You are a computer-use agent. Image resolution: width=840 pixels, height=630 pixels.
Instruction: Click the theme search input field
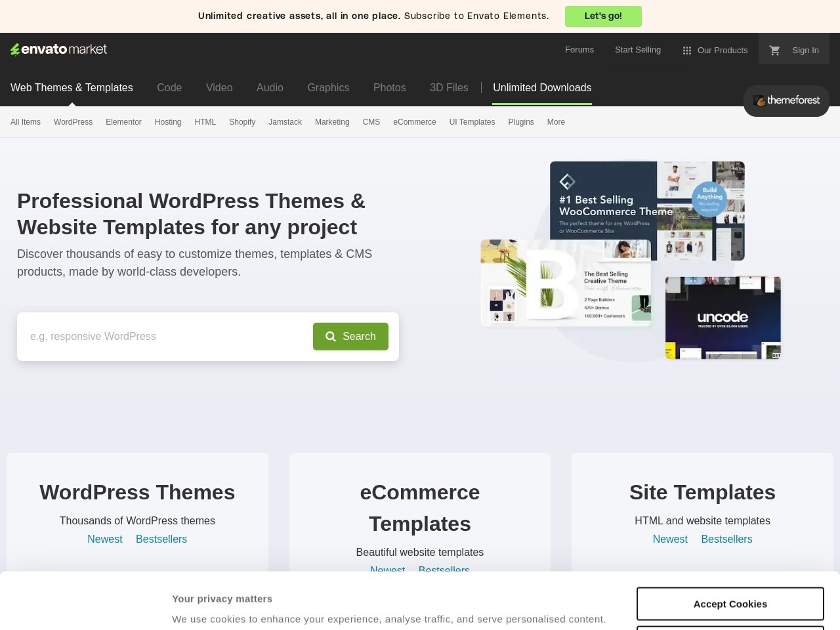(164, 336)
